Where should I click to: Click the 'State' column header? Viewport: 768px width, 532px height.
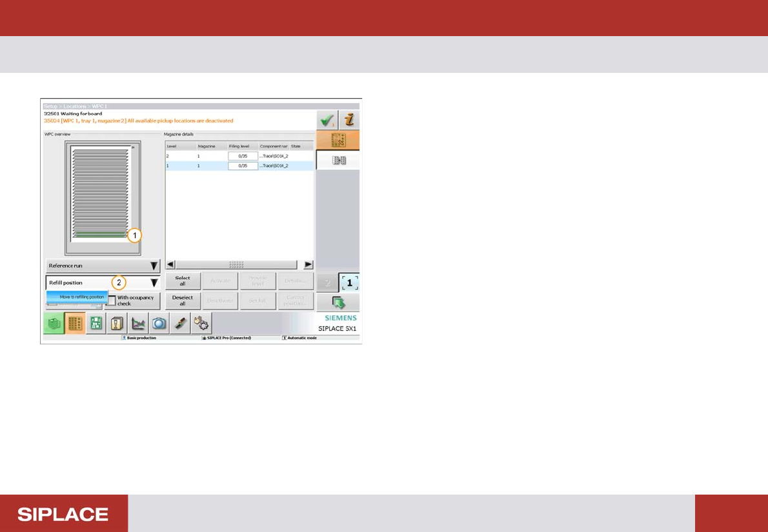click(x=302, y=146)
